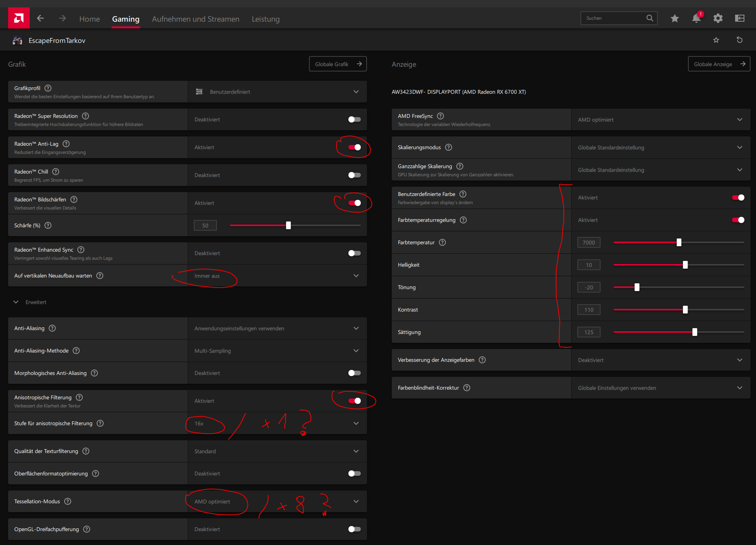
Task: Open settings gear icon
Action: point(718,18)
